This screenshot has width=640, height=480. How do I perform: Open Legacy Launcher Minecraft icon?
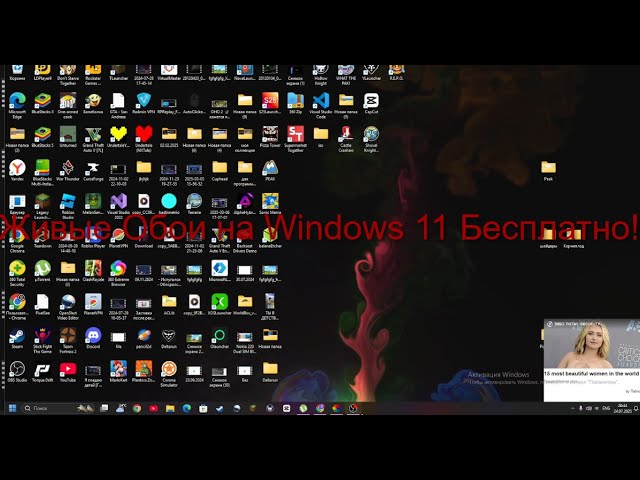[x=42, y=206]
